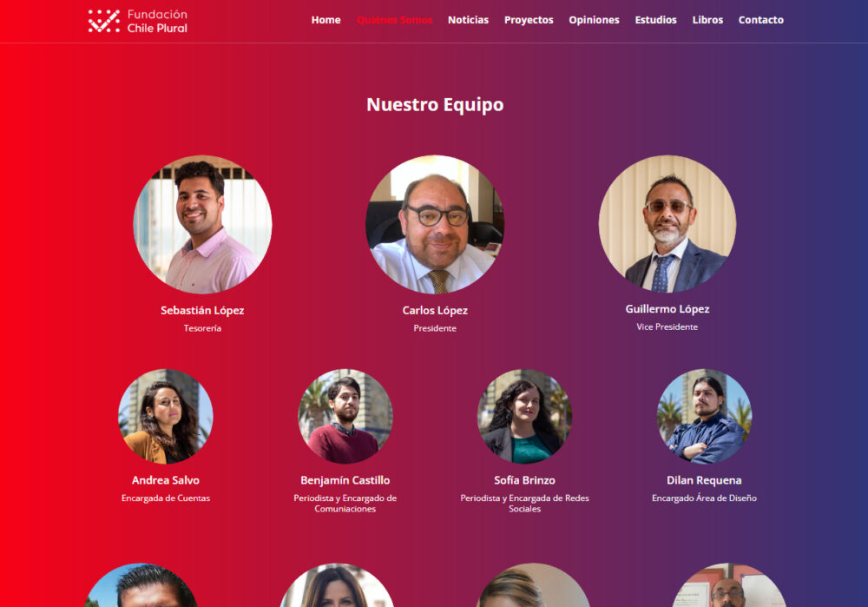Viewport: 868px width, 607px height.
Task: Select Estudios in the navigation bar
Action: (x=656, y=20)
